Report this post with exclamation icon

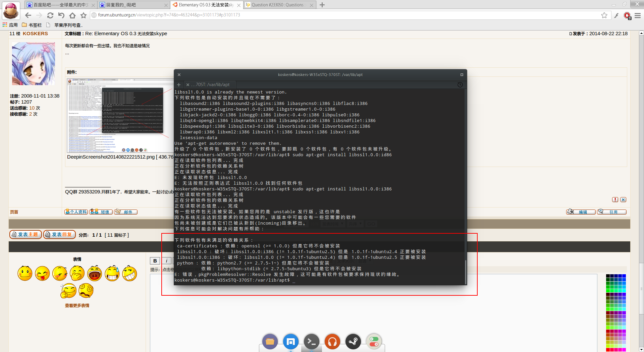click(615, 200)
